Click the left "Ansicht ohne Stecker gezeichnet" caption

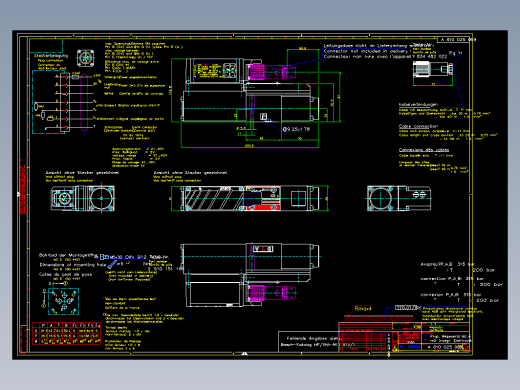click(82, 173)
